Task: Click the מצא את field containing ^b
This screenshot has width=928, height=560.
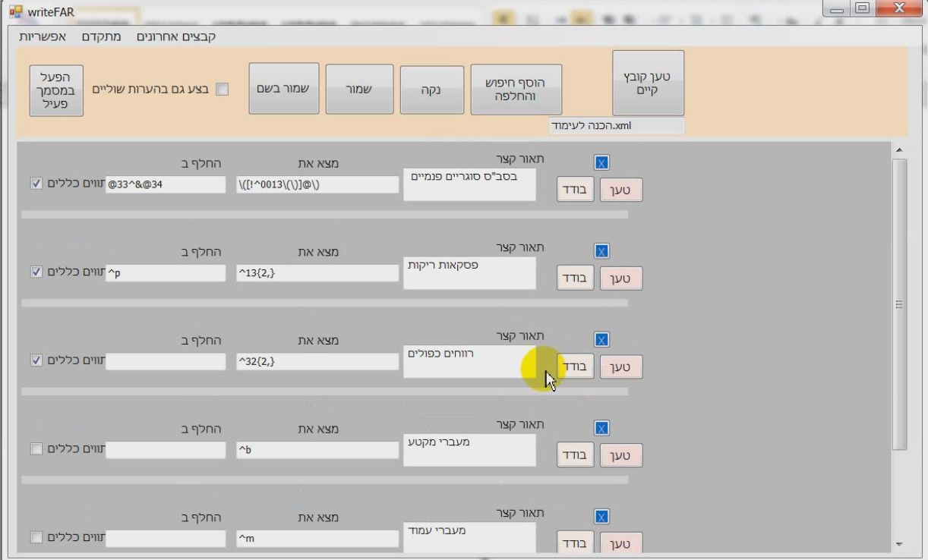Action: pyautogui.click(x=317, y=450)
